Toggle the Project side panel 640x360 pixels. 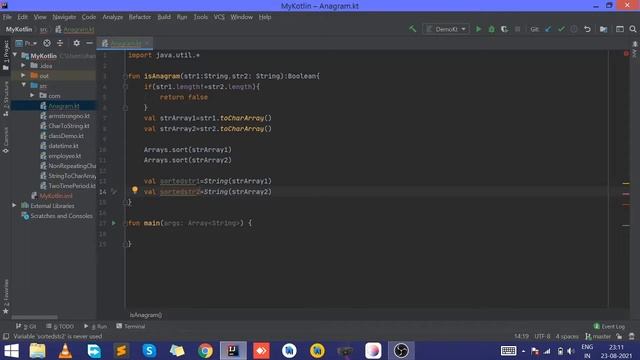pos(6,55)
